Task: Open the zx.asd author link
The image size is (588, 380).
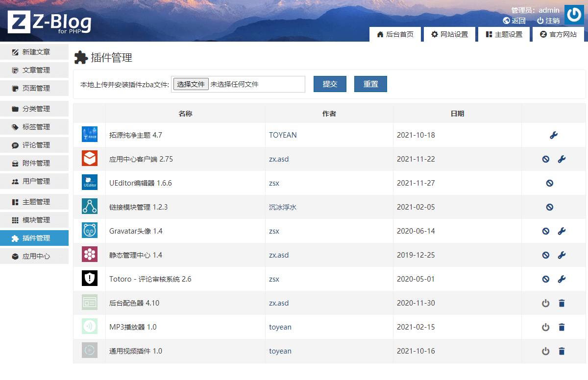Action: point(279,159)
